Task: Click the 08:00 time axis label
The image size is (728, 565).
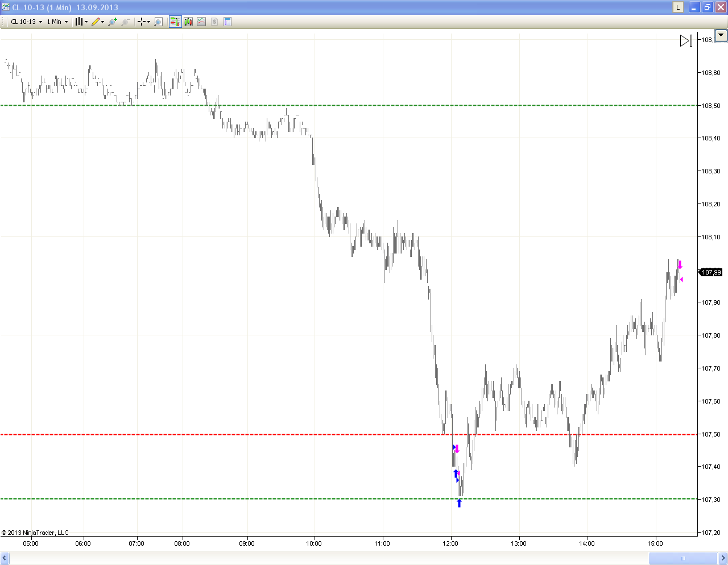Action: pos(182,543)
